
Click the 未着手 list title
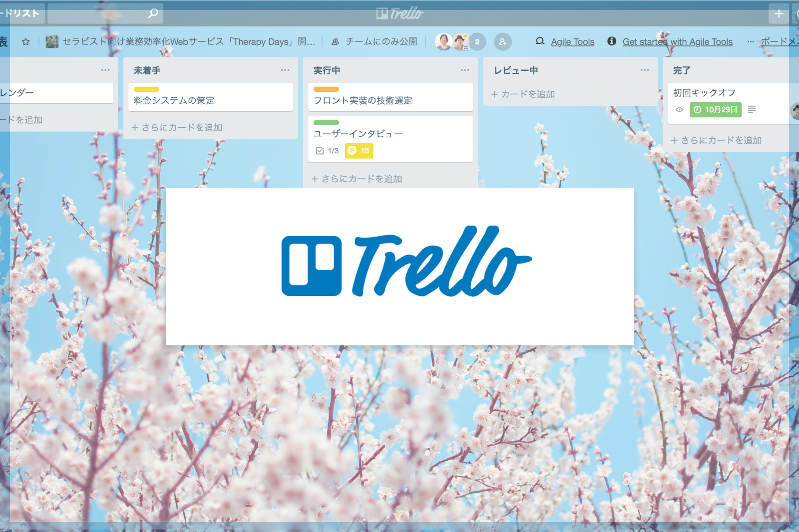147,70
